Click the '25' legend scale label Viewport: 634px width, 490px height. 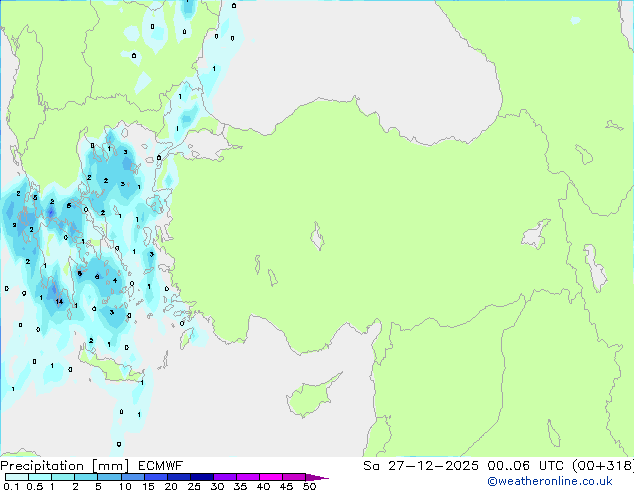click(194, 486)
